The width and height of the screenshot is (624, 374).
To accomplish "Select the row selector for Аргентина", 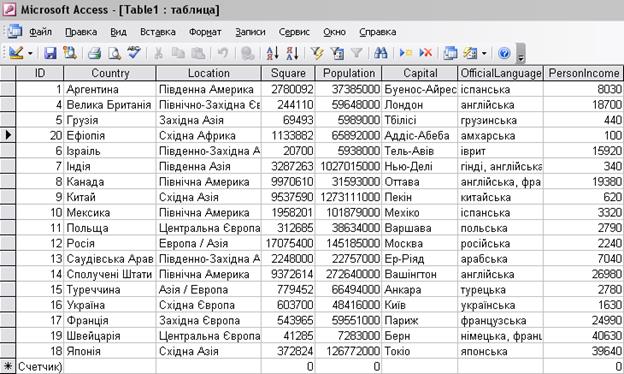I will pos(8,89).
